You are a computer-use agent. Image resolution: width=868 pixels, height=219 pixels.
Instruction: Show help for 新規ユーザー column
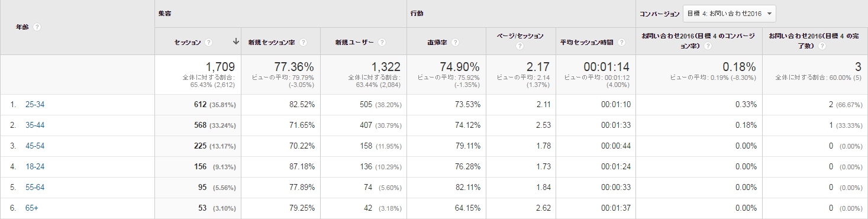click(382, 42)
